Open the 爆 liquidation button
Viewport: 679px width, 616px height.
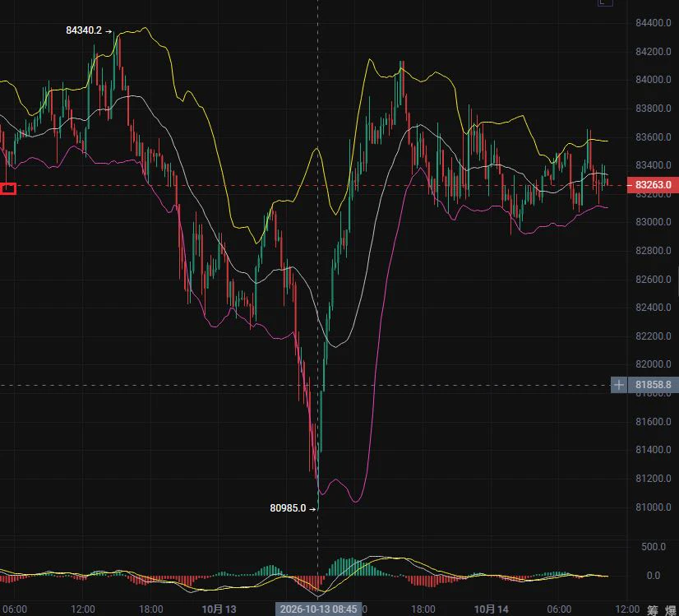672,610
